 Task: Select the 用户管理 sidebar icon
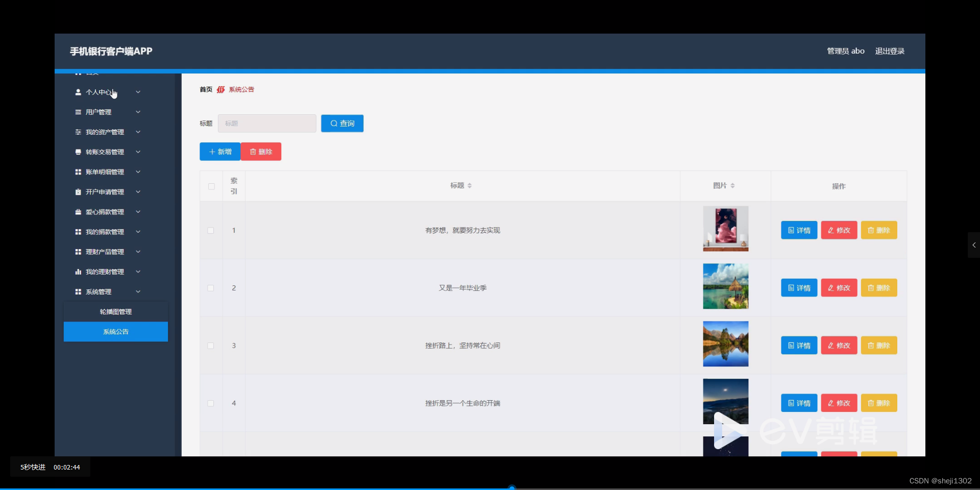pos(78,112)
